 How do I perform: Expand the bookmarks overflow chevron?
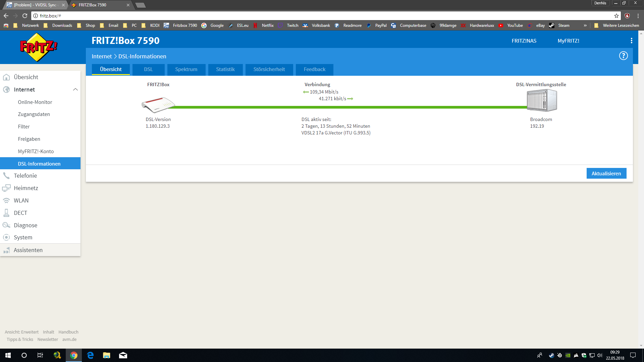pos(585,25)
